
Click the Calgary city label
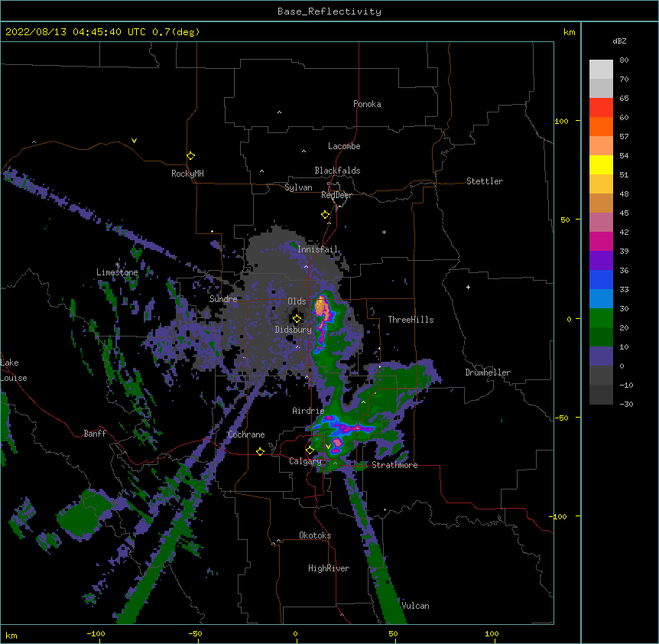point(305,461)
